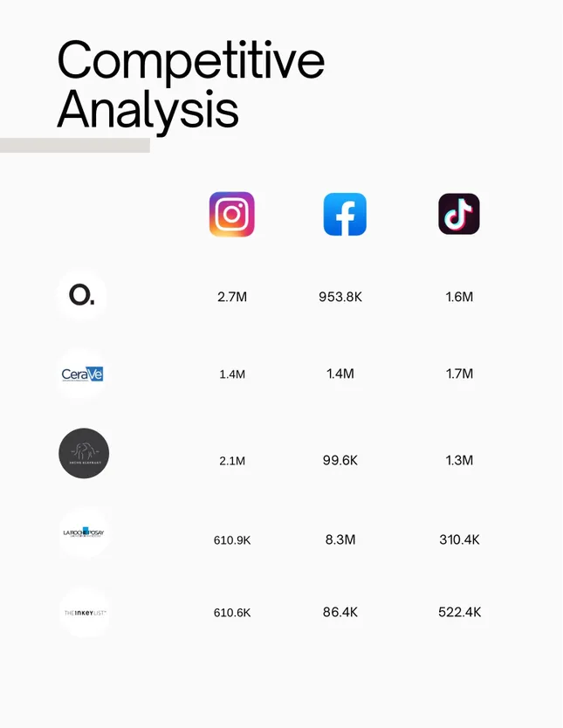
Task: Select the 1.7M TikTok count for CeraVe
Action: tap(459, 374)
